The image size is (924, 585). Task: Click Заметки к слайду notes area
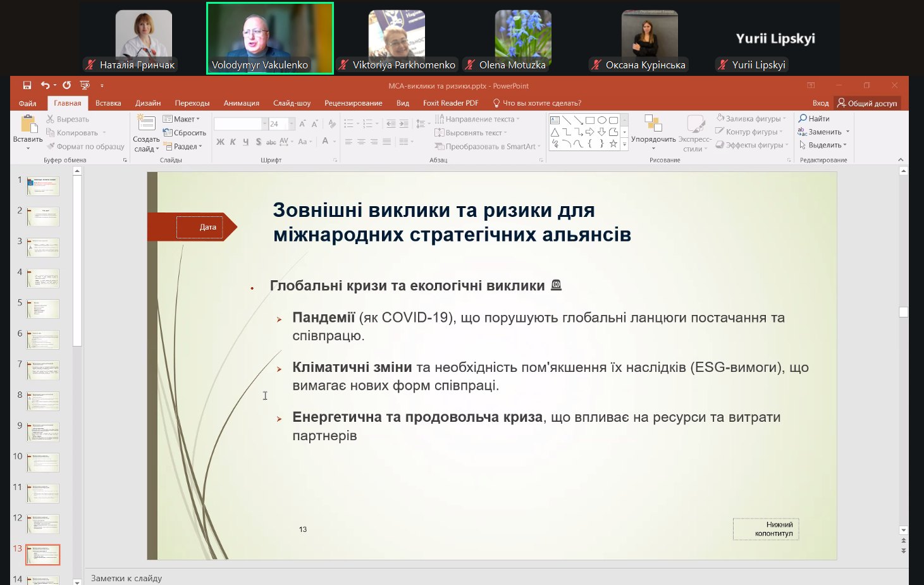[x=126, y=578]
